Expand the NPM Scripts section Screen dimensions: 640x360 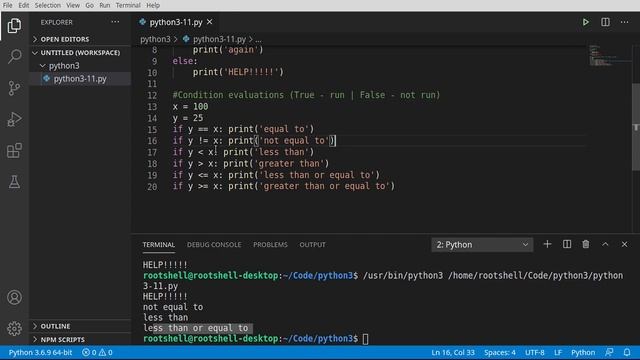[x=80, y=340]
